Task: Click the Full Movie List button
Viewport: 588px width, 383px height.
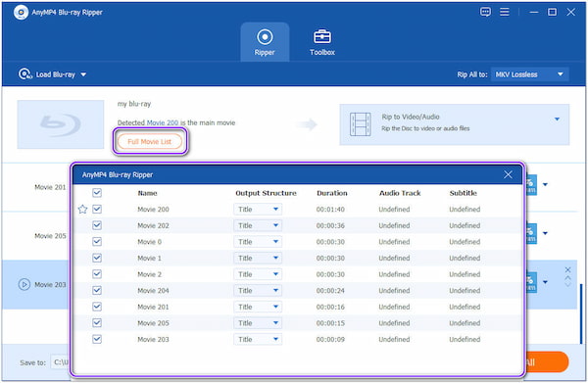Action: tap(150, 142)
